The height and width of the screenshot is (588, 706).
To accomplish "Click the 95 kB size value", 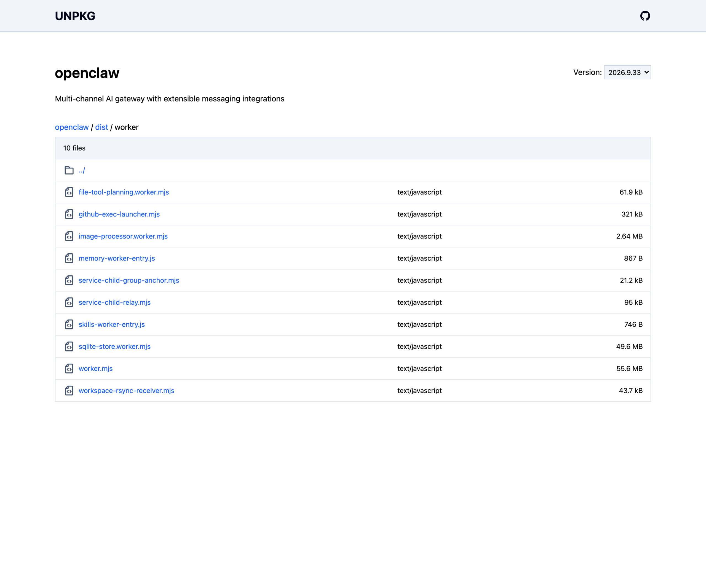I will coord(633,302).
